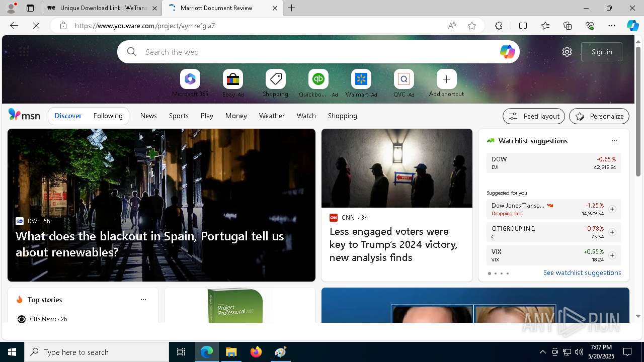Click the browser address bar URL
The width and height of the screenshot is (644, 362).
pos(145,26)
